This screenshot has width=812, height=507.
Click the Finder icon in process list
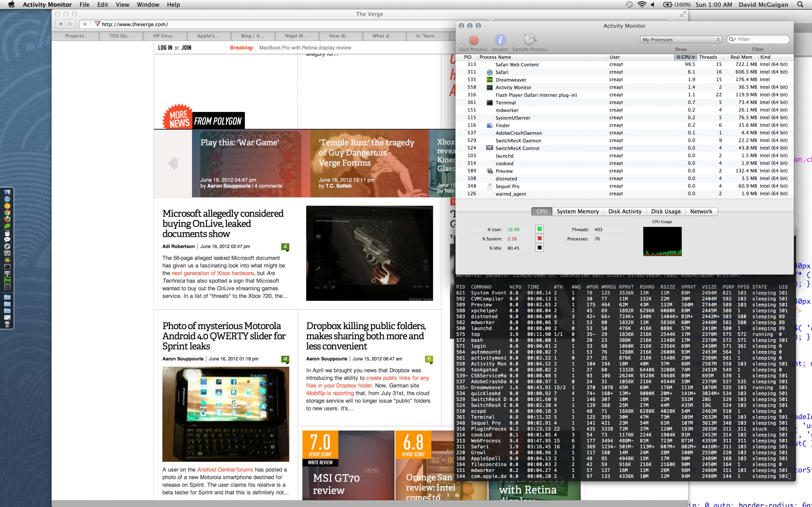pyautogui.click(x=490, y=125)
